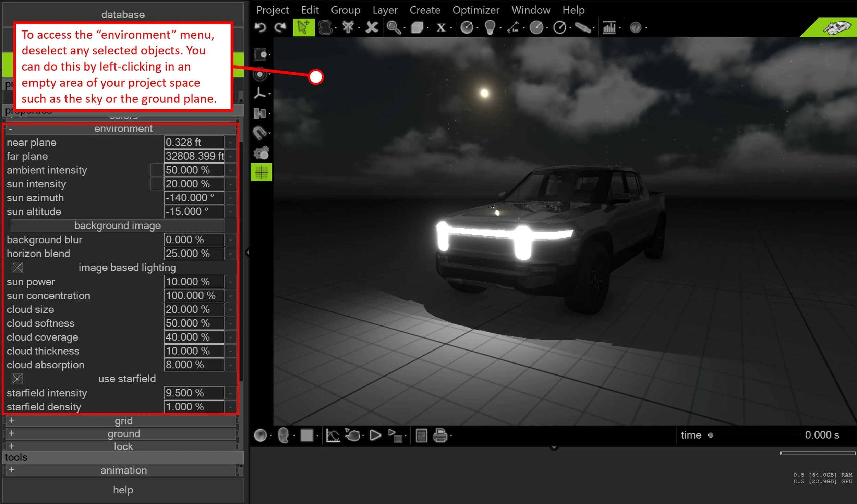Collapse the environment section with minus

(x=10, y=129)
